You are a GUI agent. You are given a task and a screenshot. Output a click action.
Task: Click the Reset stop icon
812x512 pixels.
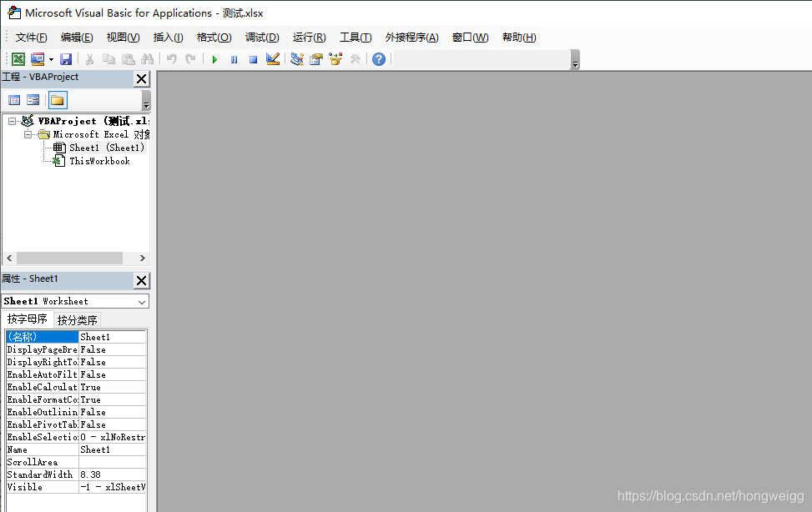tap(253, 59)
